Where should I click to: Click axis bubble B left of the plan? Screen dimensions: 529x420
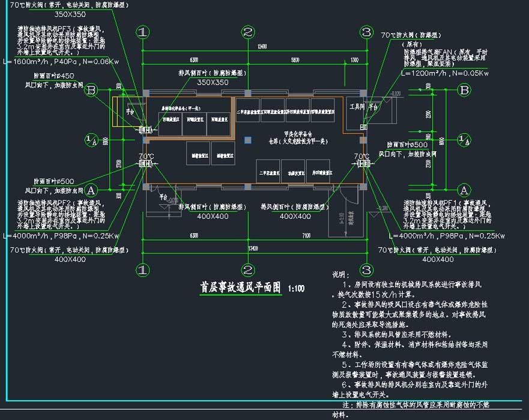point(91,90)
